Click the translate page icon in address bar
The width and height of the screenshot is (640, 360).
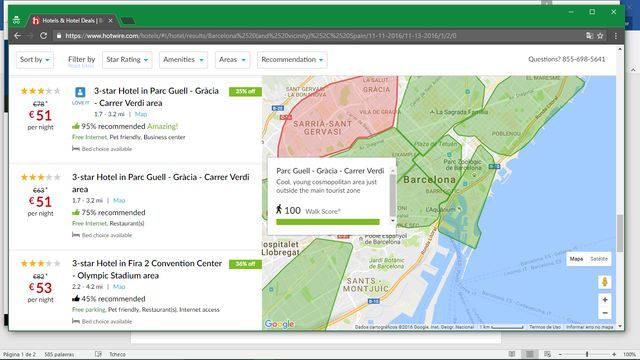(589, 36)
